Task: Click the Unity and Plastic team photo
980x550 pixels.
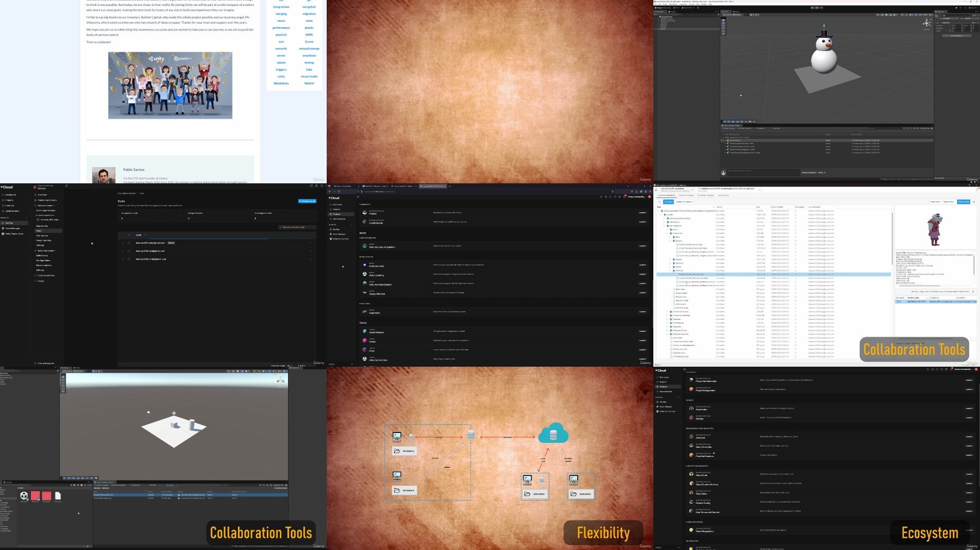Action: [x=170, y=85]
